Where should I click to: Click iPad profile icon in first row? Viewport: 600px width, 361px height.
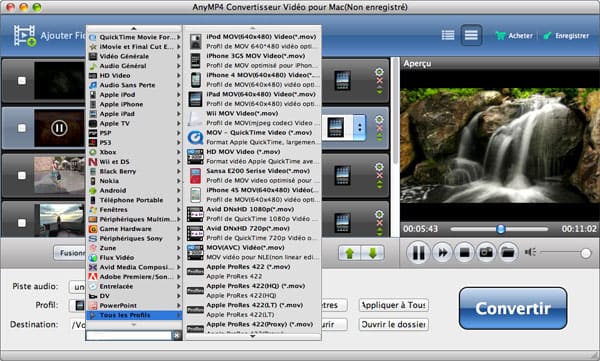(x=342, y=81)
